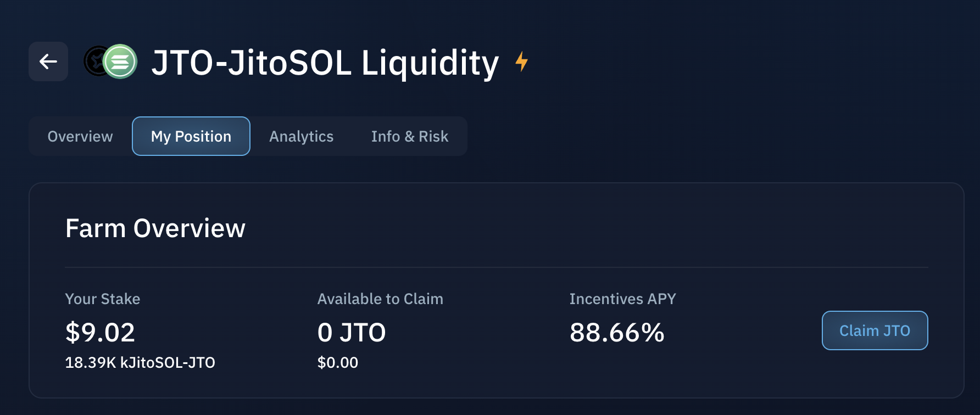980x415 pixels.
Task: Go to the Info & Risk tab
Action: click(410, 136)
